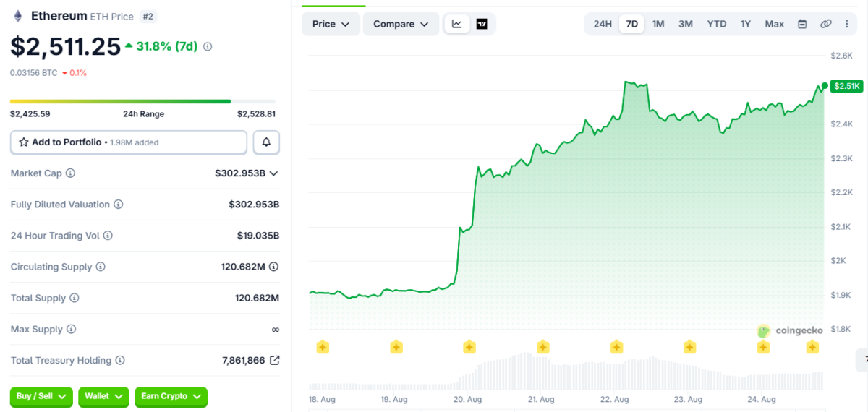Click the $2,511.25 price value
Viewport: 868px width, 412px height.
(65, 46)
